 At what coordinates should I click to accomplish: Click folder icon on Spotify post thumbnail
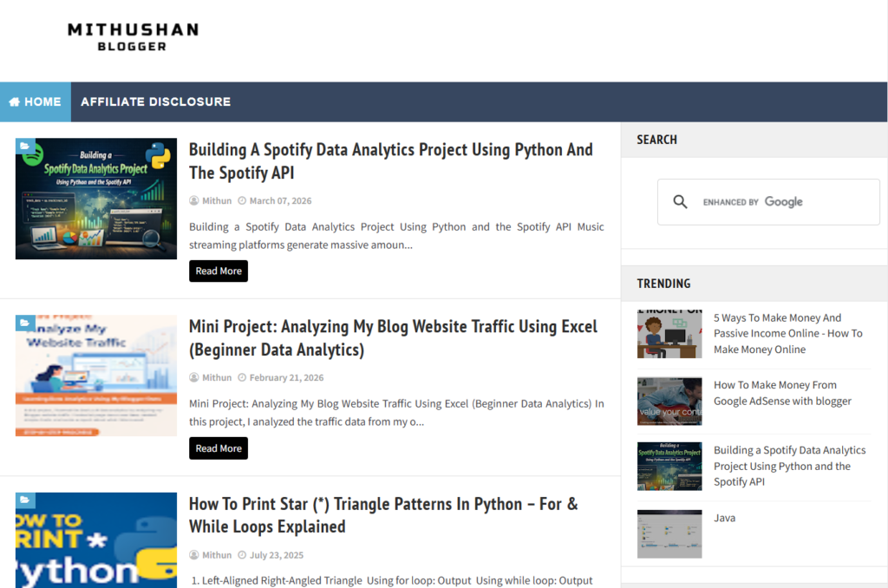(25, 147)
